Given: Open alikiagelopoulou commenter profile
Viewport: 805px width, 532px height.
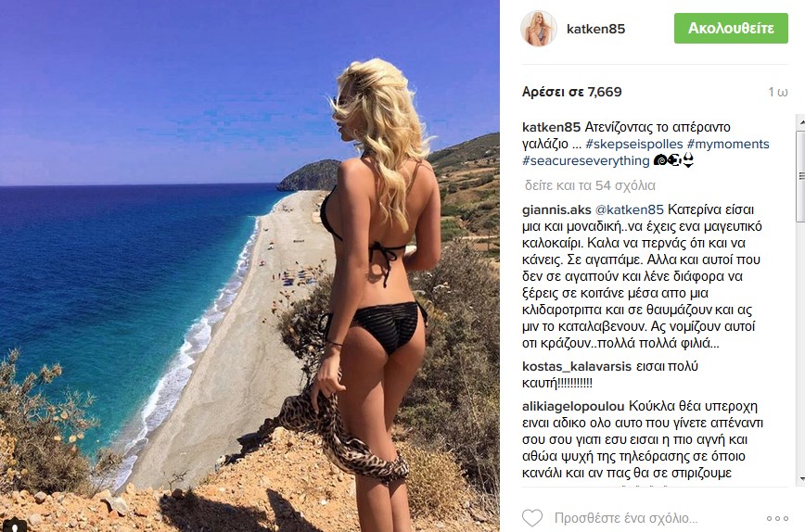Looking at the screenshot, I should tap(573, 406).
